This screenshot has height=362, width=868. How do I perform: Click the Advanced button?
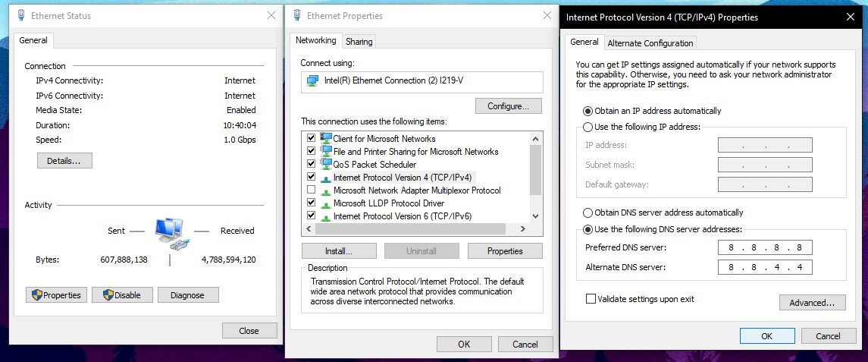point(812,303)
